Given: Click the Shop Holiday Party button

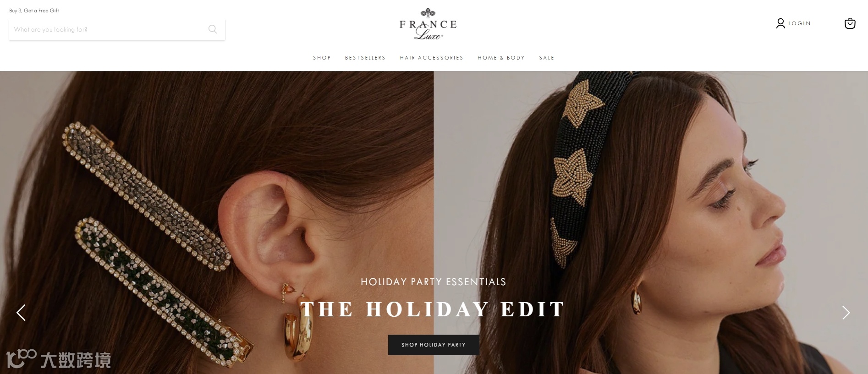Looking at the screenshot, I should click(x=434, y=345).
